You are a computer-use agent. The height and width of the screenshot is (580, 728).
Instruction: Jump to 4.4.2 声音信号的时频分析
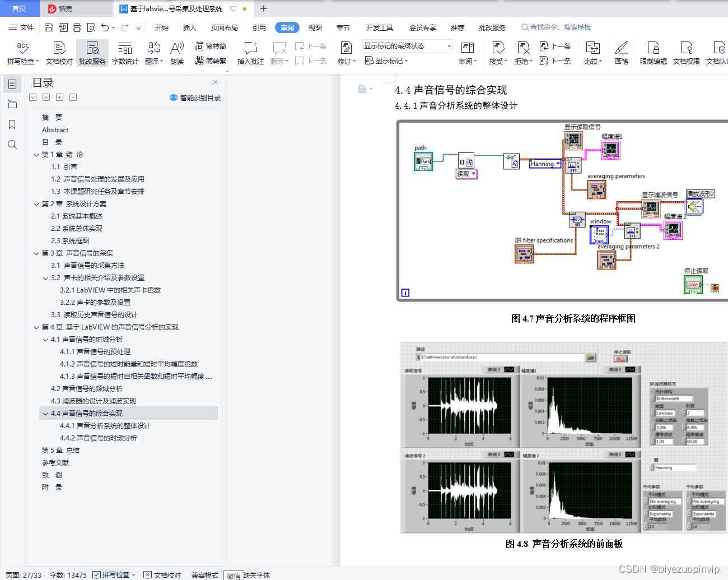[x=99, y=438]
